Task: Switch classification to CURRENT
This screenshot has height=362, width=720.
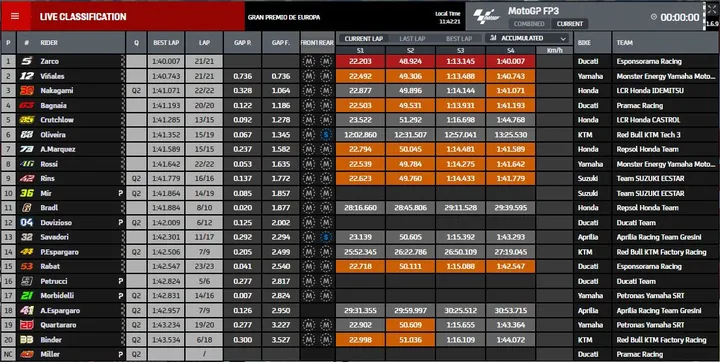Action: (x=569, y=24)
